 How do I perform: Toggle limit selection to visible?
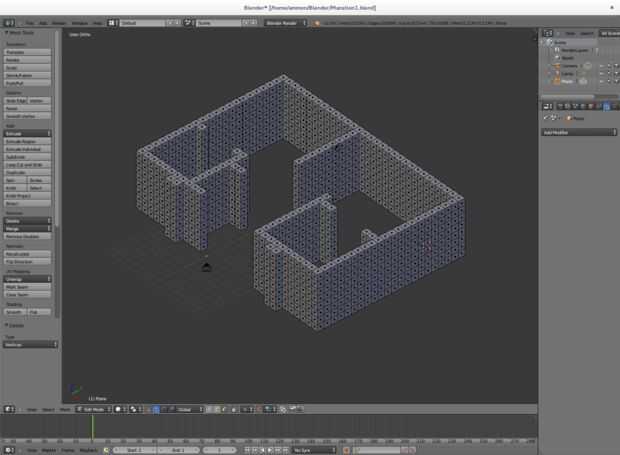point(234,409)
